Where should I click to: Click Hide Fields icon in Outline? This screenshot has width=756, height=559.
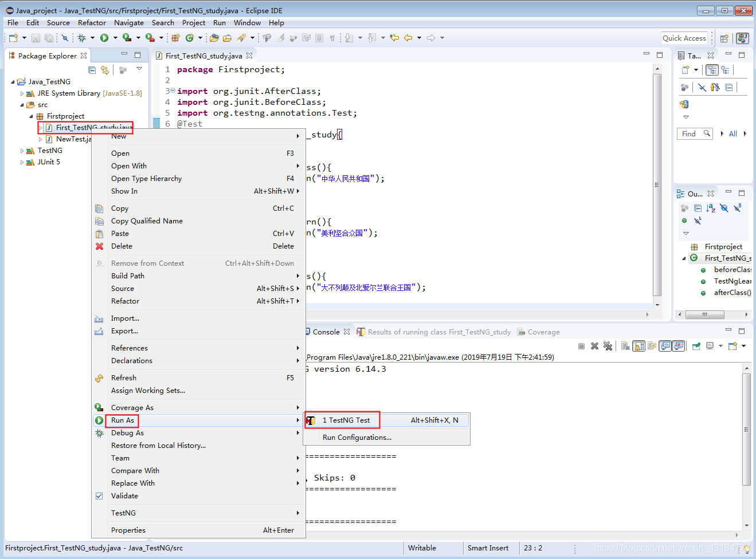coord(724,208)
